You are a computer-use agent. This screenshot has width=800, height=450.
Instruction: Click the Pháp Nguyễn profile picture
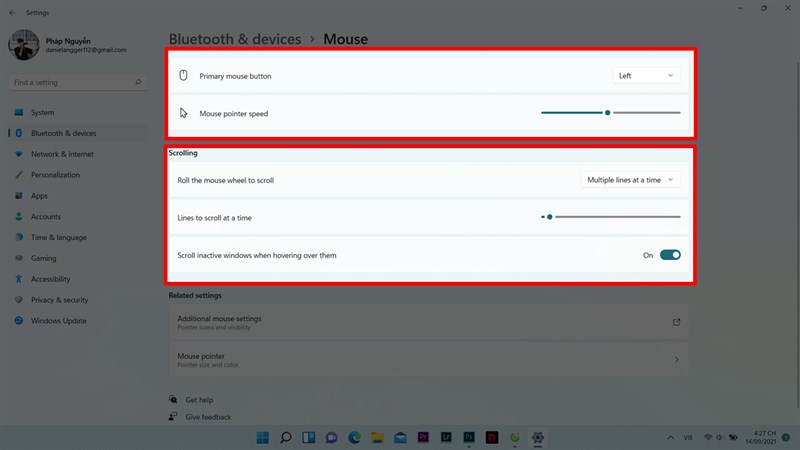[23, 45]
